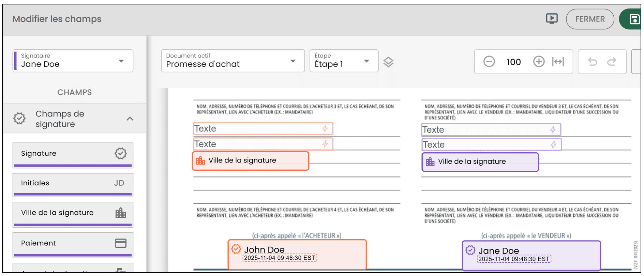Click the preview play icon in header

click(x=552, y=19)
